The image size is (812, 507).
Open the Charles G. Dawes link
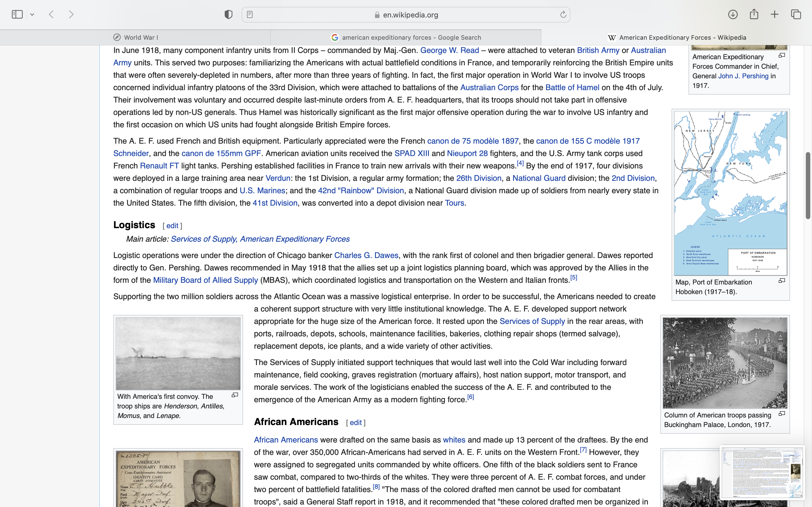click(366, 255)
